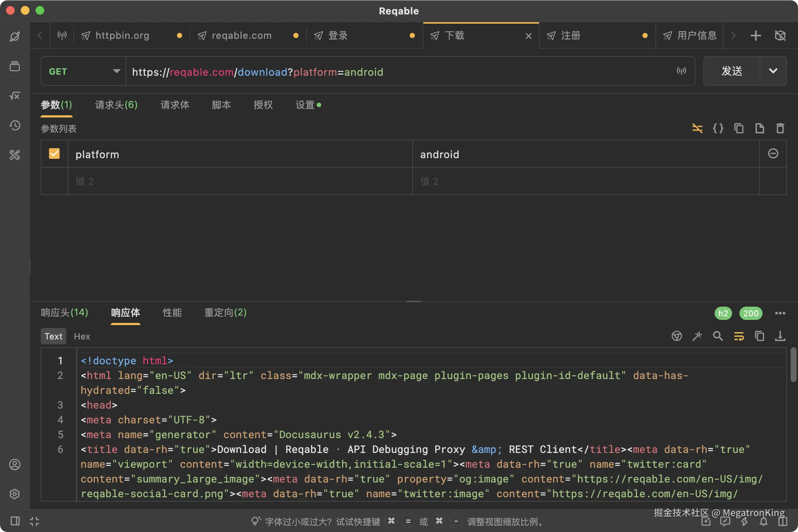Click the JSON braces icon above params
The height and width of the screenshot is (532, 798).
coord(718,128)
